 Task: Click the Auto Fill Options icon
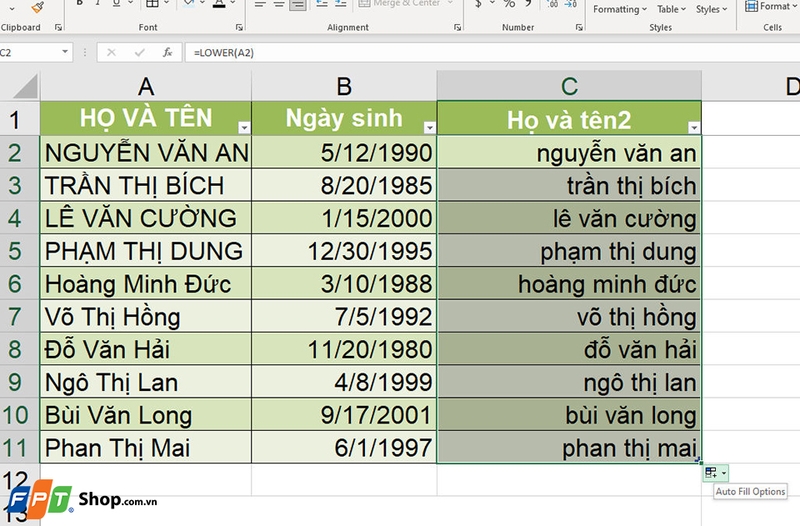click(715, 473)
